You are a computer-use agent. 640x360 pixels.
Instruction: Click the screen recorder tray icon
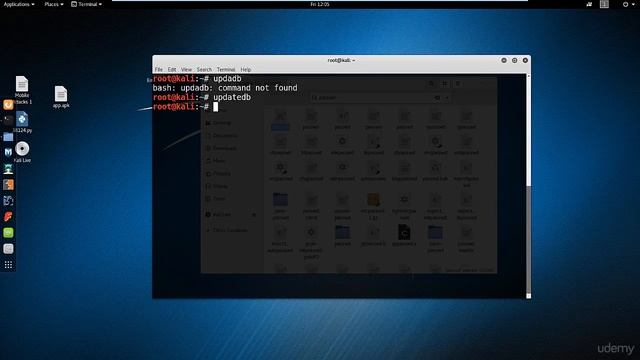coord(589,4)
